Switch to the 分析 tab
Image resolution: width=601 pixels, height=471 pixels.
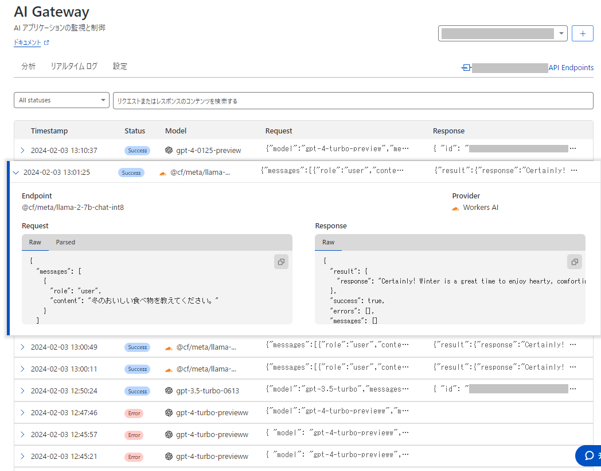click(x=28, y=66)
